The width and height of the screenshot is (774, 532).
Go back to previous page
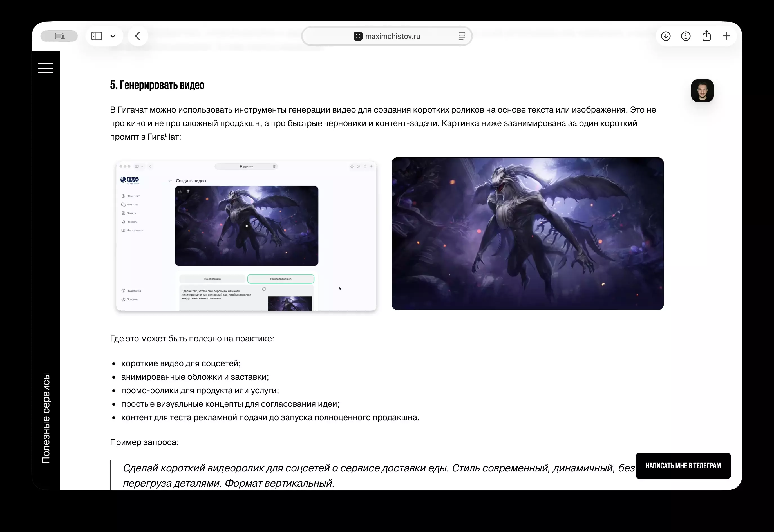tap(138, 36)
